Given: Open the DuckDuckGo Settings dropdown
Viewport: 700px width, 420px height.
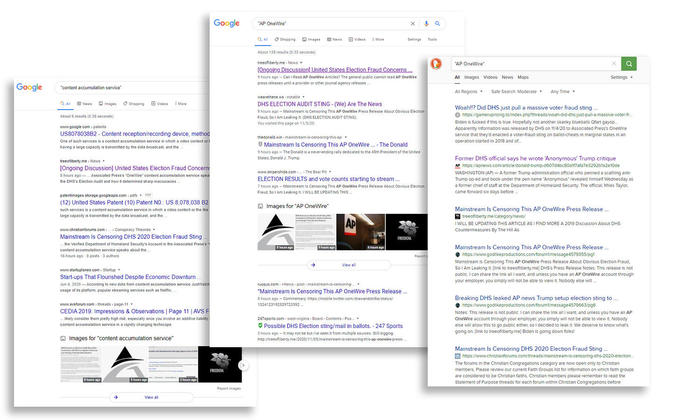Looking at the screenshot, I should click(x=621, y=77).
